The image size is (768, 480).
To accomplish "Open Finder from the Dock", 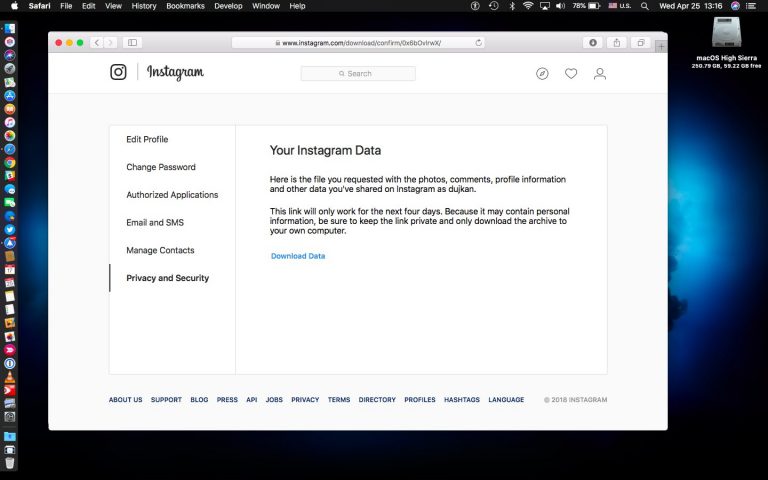I will 10,28.
